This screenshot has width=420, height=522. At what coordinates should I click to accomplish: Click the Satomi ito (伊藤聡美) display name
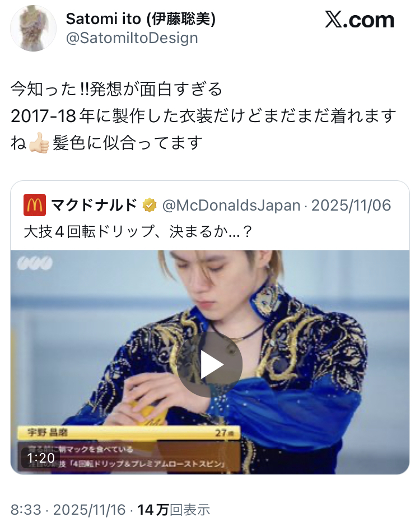[x=141, y=18]
